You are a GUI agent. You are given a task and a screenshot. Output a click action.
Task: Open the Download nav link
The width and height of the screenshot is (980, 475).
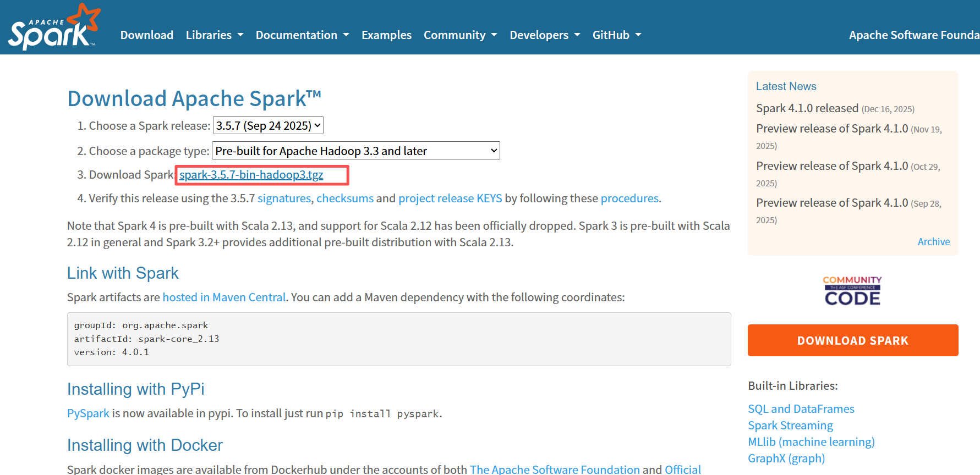[147, 35]
